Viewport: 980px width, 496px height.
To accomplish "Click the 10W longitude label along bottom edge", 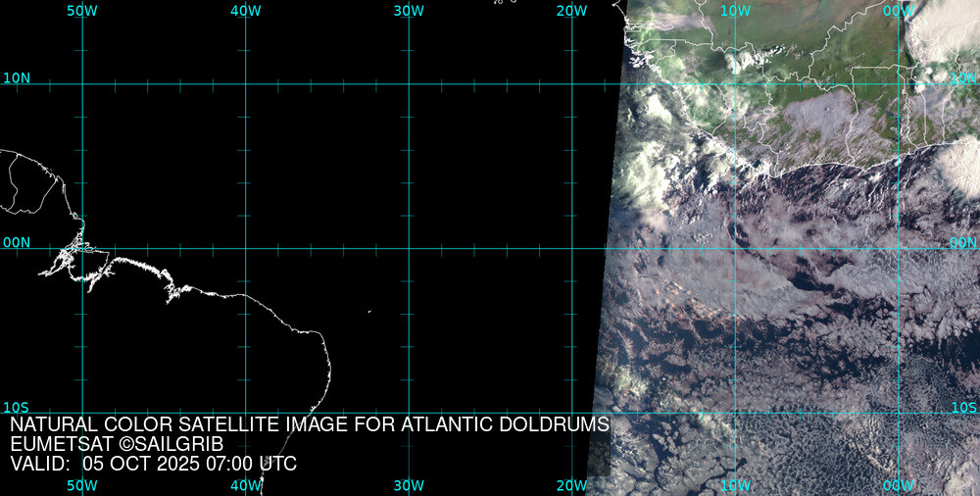I will [735, 485].
